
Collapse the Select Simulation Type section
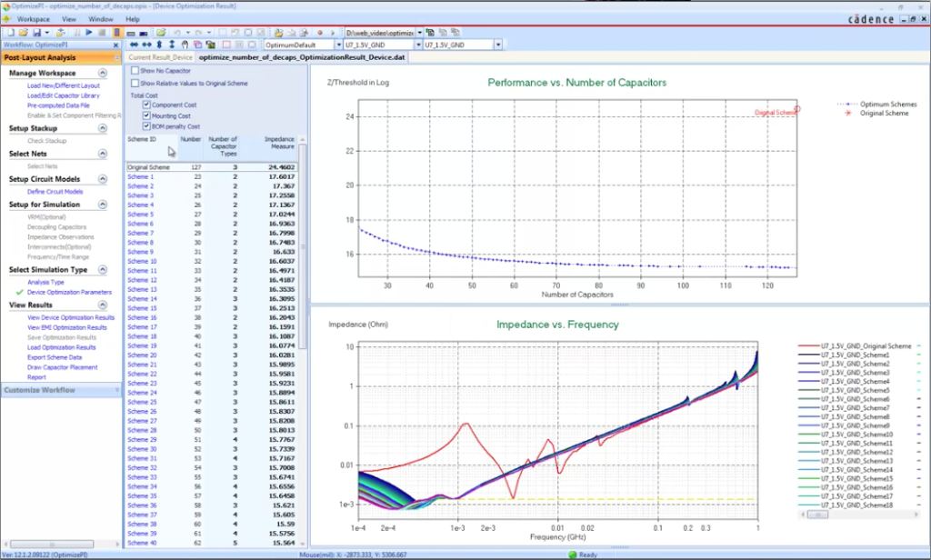point(103,270)
